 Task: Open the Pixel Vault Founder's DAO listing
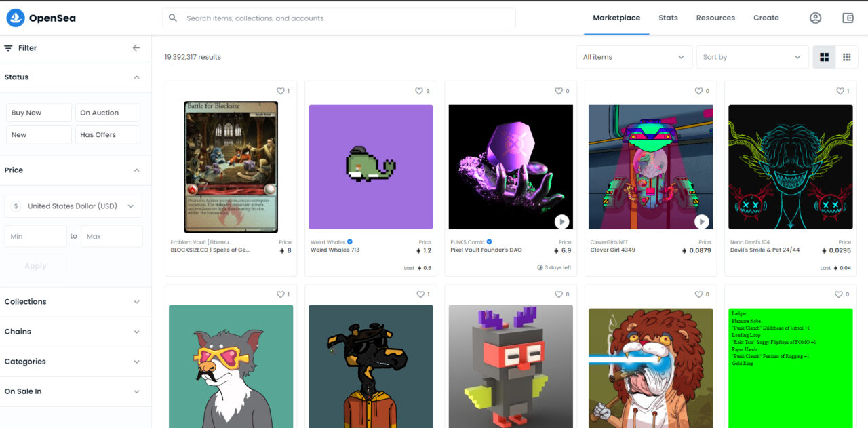[486, 250]
